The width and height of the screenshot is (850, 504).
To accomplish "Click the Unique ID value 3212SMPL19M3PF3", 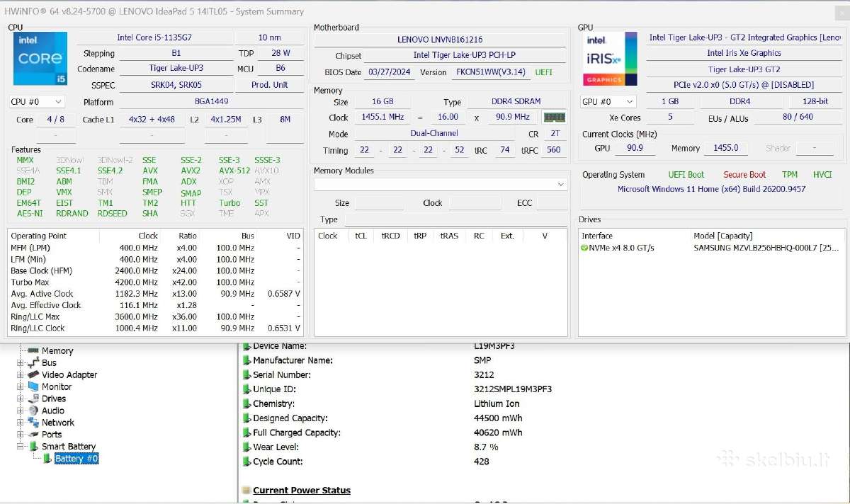I will pos(513,389).
